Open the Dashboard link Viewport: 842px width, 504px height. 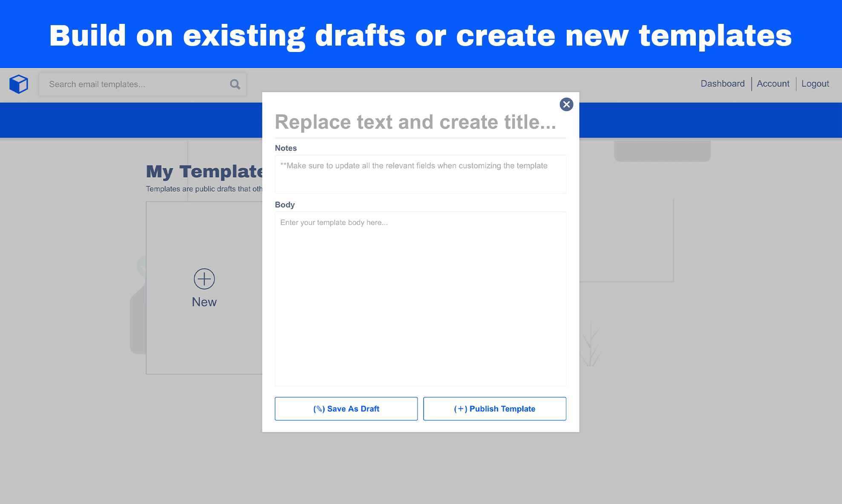pyautogui.click(x=722, y=84)
